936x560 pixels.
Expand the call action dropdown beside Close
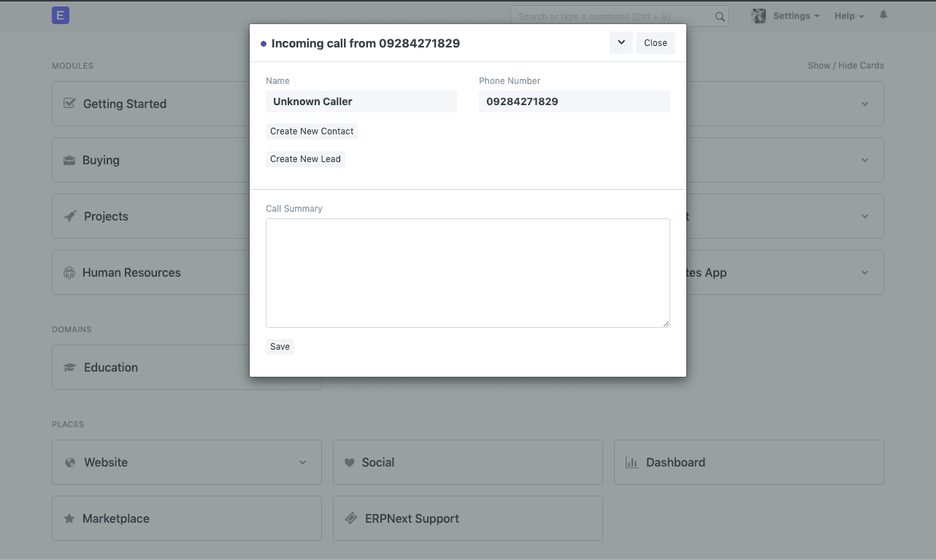[621, 42]
